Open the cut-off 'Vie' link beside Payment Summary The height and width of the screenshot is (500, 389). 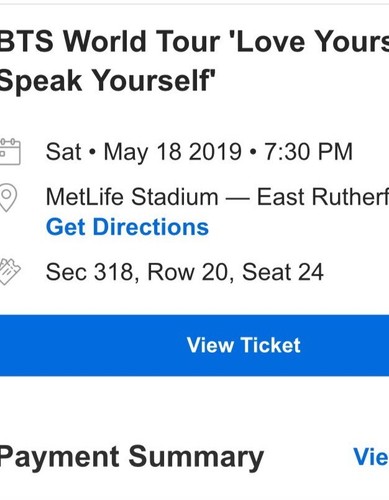(371, 457)
